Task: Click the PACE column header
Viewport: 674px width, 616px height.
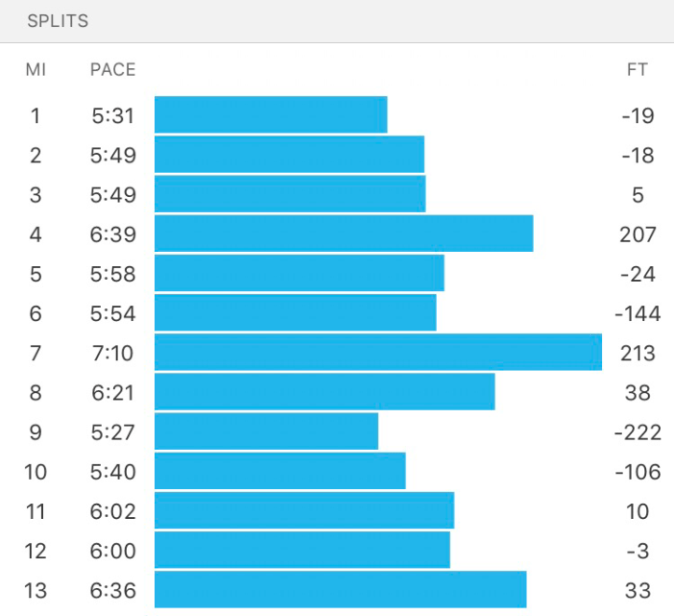Action: (x=113, y=70)
